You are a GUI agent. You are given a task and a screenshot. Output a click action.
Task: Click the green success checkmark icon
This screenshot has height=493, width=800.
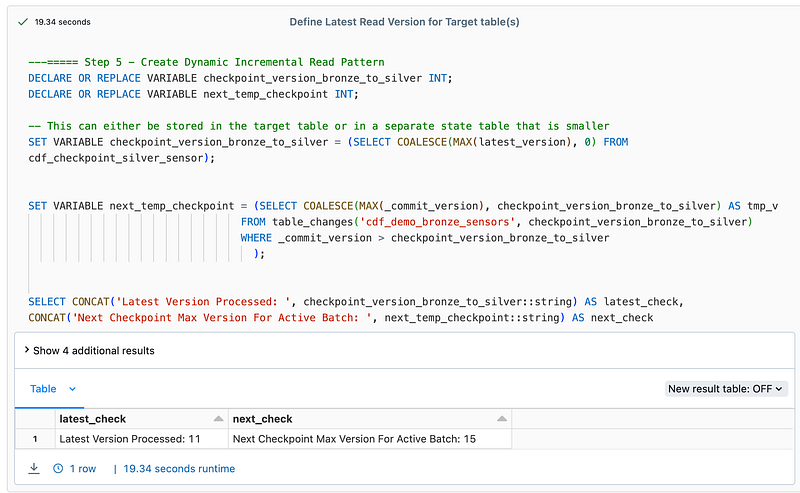pyautogui.click(x=22, y=22)
